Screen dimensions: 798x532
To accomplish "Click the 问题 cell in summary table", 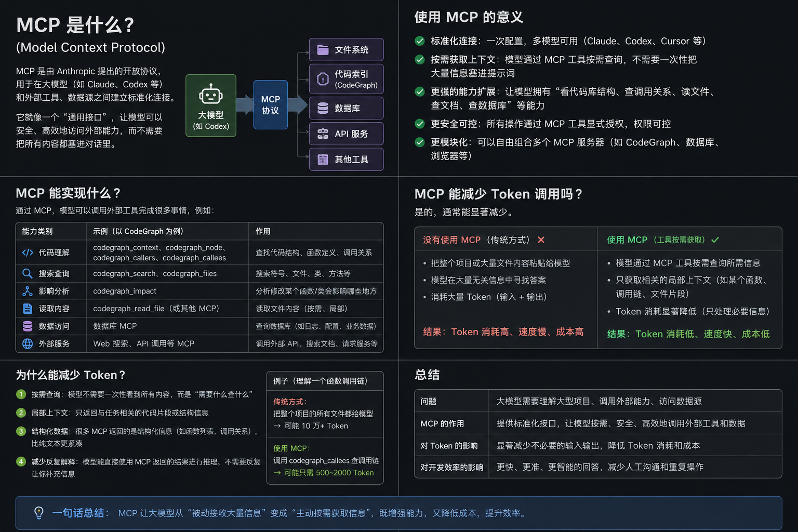I will (451, 401).
